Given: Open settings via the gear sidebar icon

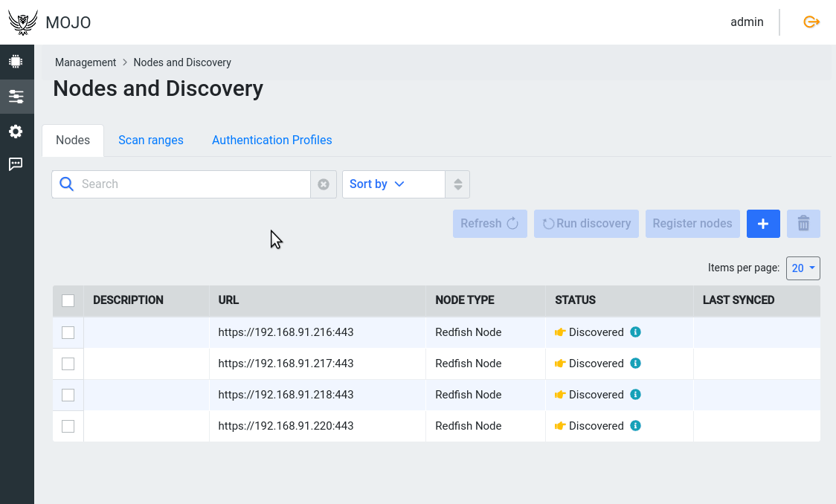Looking at the screenshot, I should tap(16, 132).
